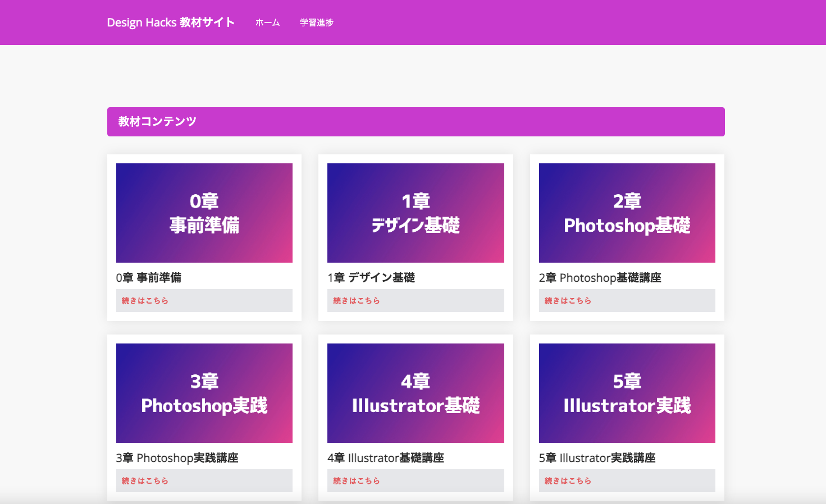Click the 4章 Illustrator基礎講座 title text
826x504 pixels.
tap(386, 457)
